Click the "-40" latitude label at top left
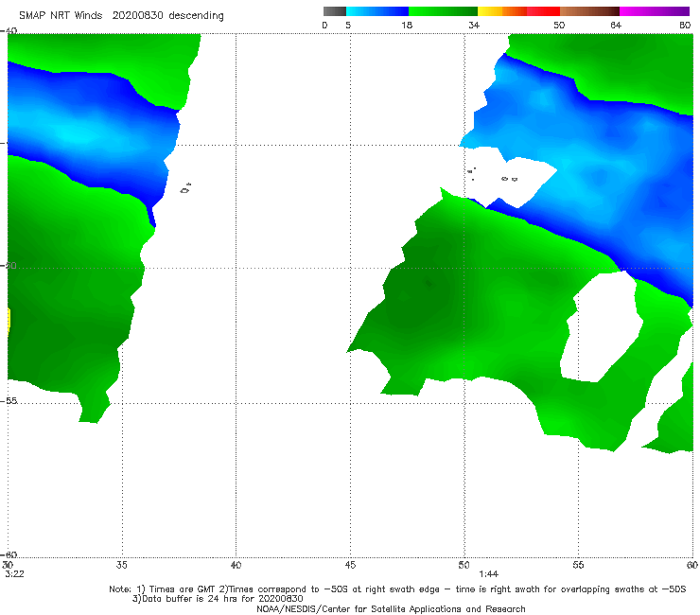The image size is (700, 615). pos(9,31)
